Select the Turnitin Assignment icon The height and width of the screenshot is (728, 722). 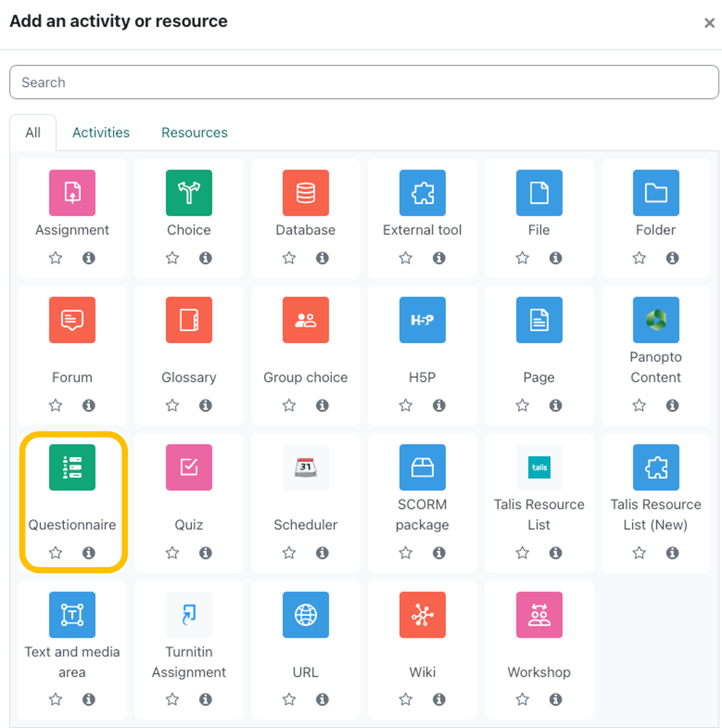click(x=189, y=614)
